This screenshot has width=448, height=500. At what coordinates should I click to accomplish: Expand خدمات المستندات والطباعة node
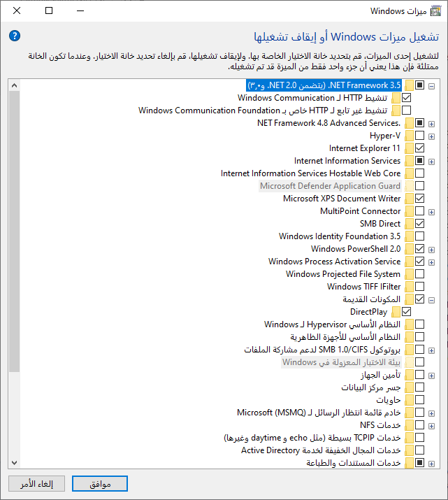[431, 464]
